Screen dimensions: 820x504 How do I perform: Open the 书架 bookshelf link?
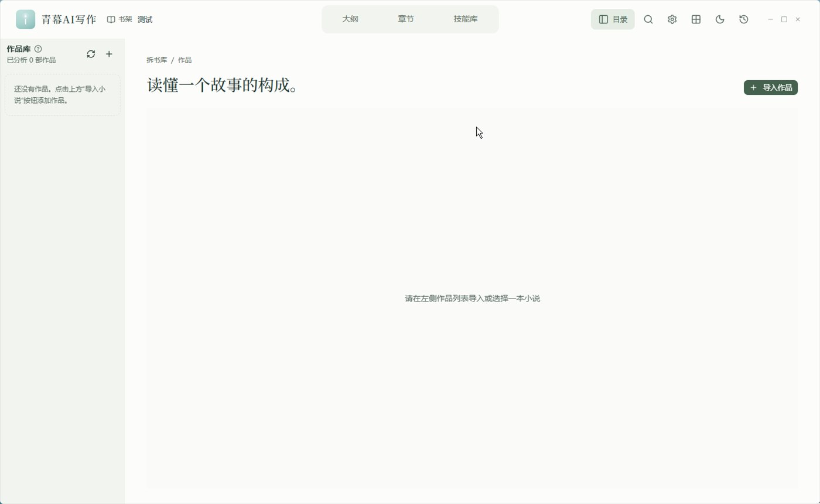tap(119, 19)
